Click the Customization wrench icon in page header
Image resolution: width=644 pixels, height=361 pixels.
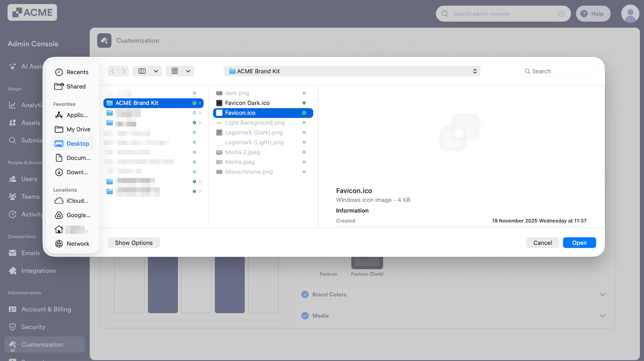click(x=104, y=41)
